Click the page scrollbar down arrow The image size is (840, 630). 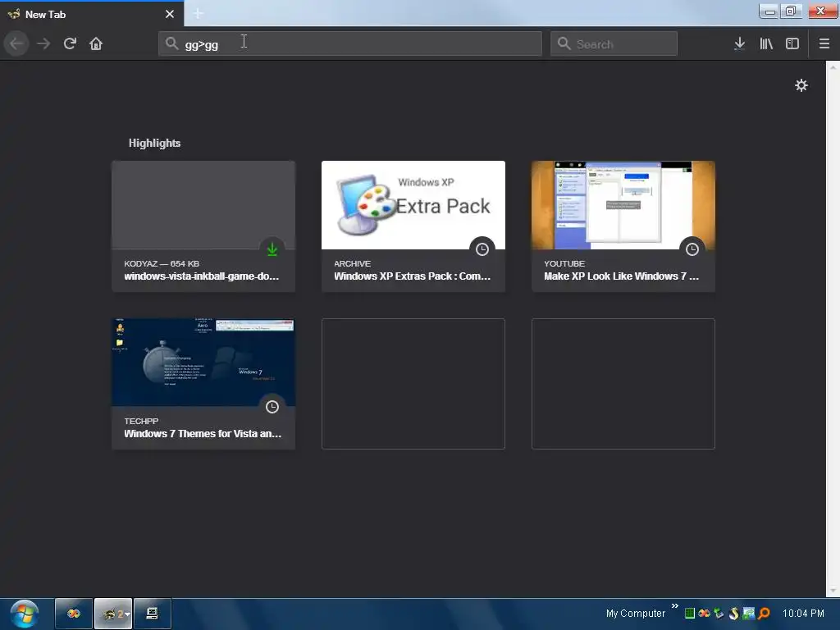coord(833,591)
